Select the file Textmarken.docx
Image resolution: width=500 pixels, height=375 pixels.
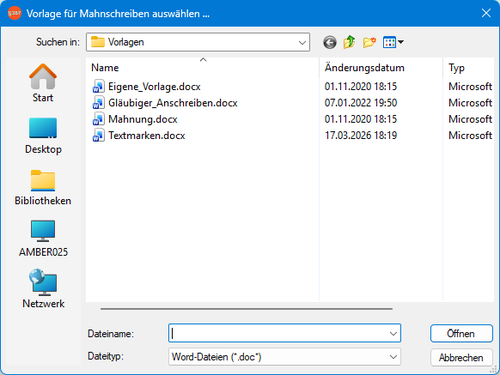coord(147,136)
